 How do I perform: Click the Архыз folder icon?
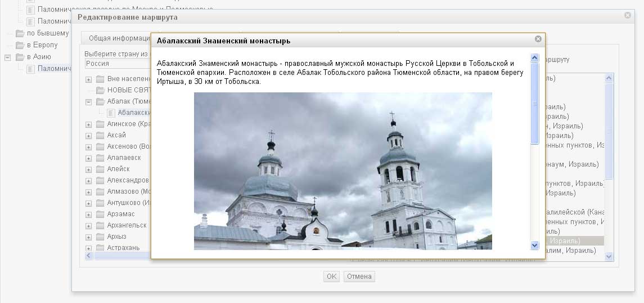(x=100, y=237)
